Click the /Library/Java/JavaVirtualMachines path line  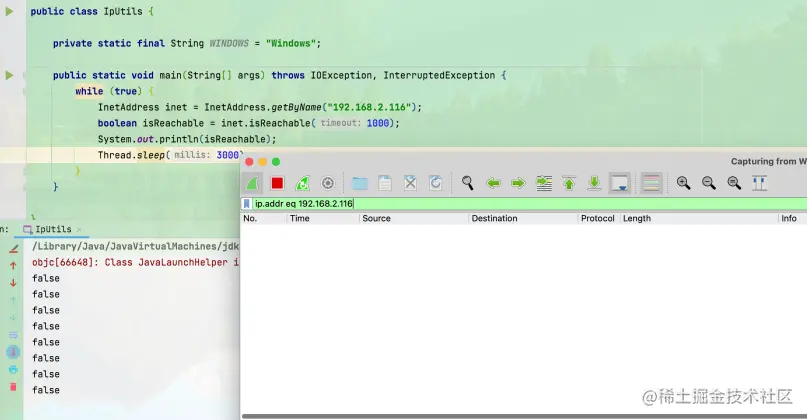click(135, 247)
